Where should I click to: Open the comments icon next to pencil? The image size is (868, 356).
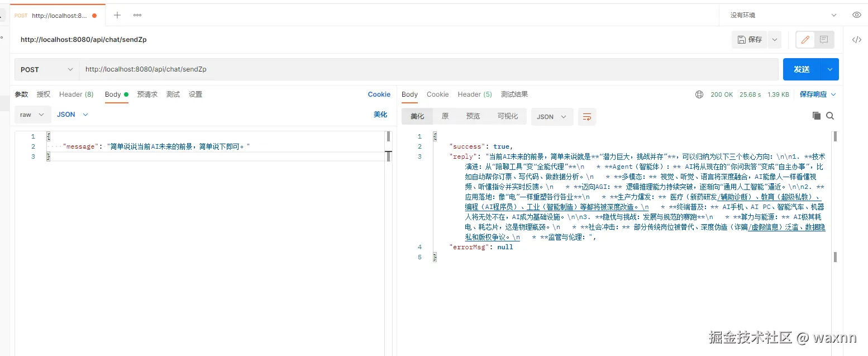pyautogui.click(x=824, y=40)
